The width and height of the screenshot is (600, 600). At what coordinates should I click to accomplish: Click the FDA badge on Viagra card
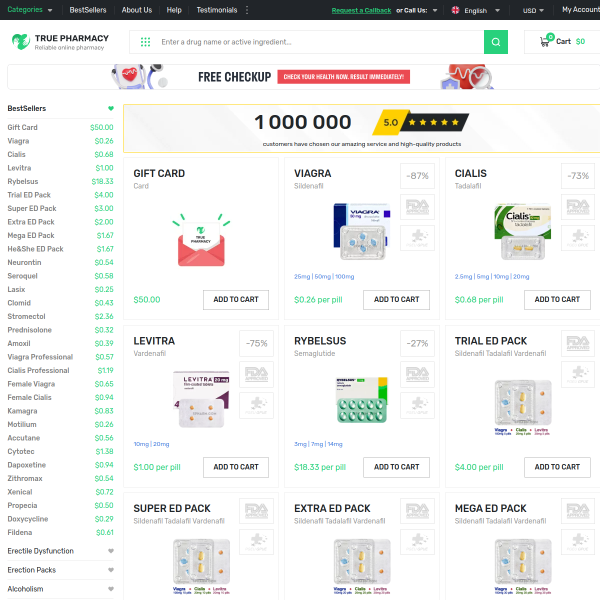click(417, 207)
